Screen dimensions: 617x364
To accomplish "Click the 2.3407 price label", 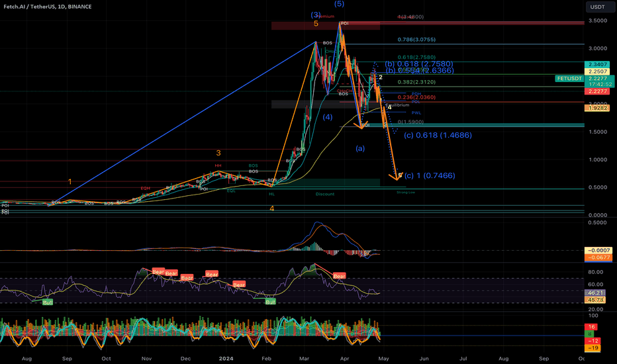I will point(597,65).
